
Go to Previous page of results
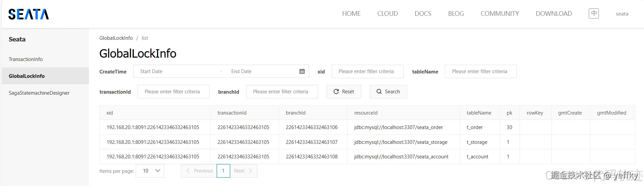[x=199, y=171]
